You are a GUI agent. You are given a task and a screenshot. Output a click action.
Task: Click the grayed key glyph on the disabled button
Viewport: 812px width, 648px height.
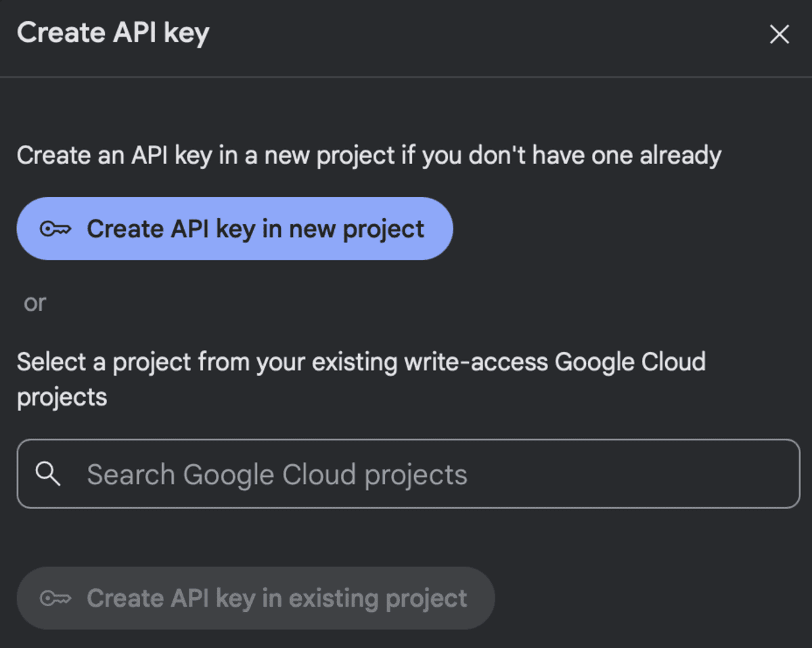pos(58,598)
